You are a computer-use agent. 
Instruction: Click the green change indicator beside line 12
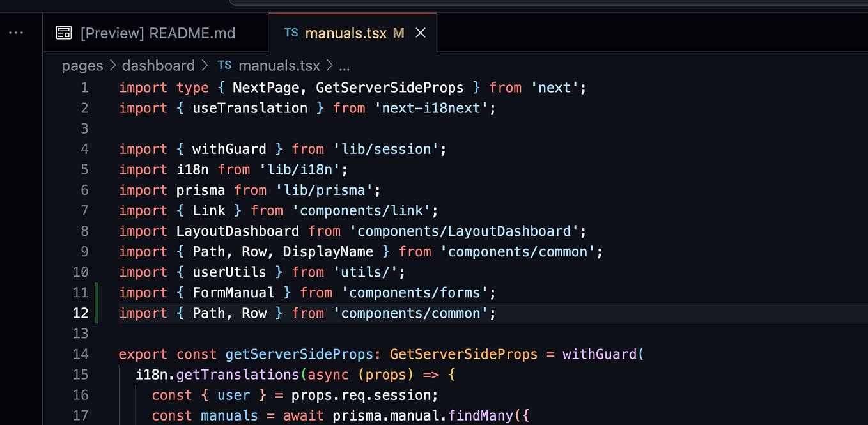click(x=96, y=313)
